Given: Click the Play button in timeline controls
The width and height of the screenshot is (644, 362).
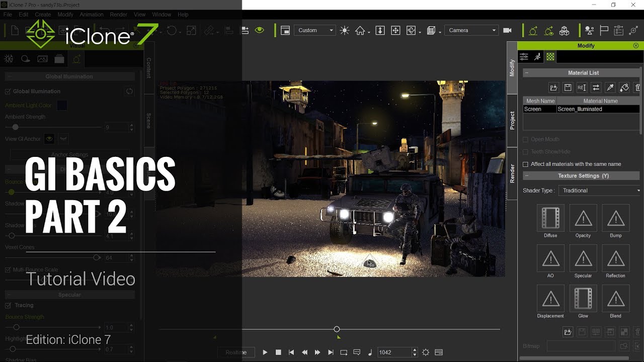Looking at the screenshot, I should [265, 352].
